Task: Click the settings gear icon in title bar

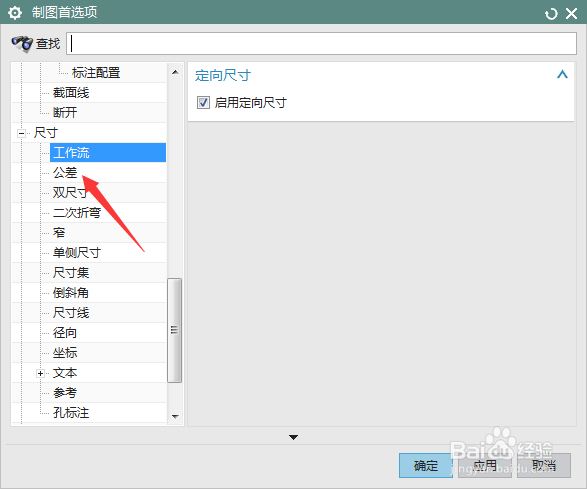Action: point(15,13)
